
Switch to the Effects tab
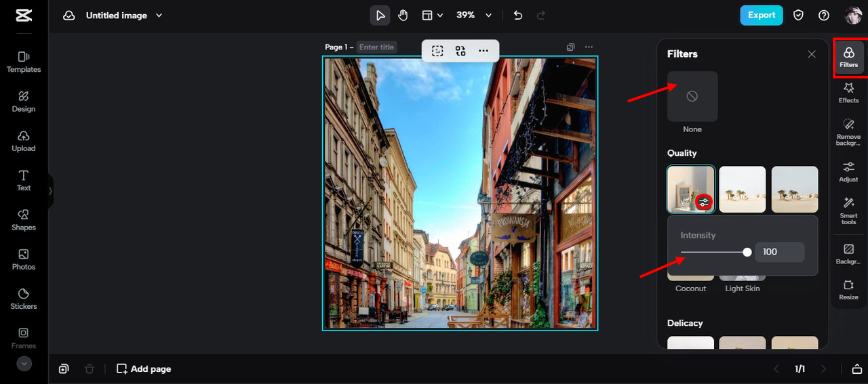[848, 93]
